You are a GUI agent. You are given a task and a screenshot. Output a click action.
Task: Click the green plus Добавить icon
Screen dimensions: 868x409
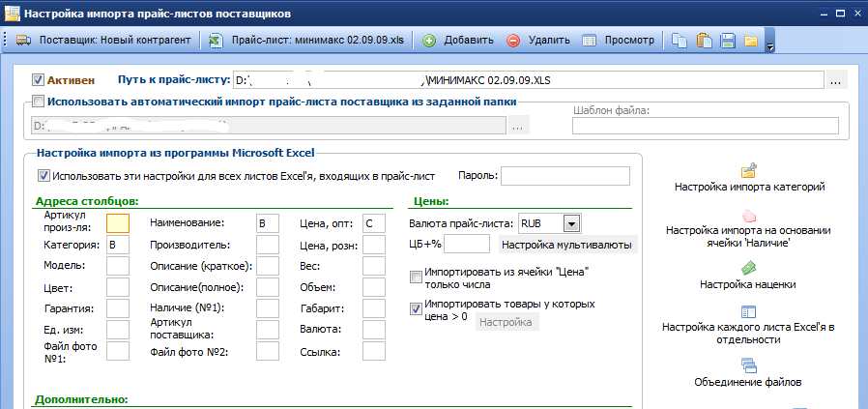coord(429,41)
